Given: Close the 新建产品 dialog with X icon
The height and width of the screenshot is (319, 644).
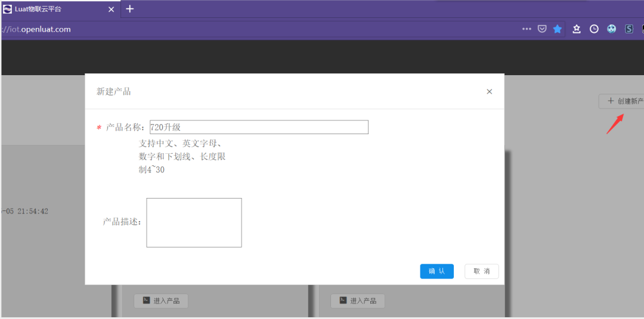Looking at the screenshot, I should pos(490,91).
